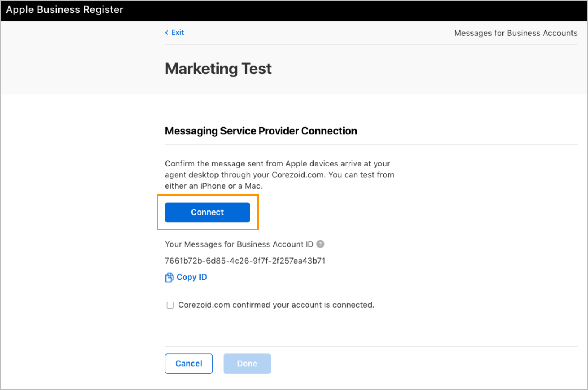
Task: Open the Account ID help question-mark icon
Action: [x=320, y=244]
